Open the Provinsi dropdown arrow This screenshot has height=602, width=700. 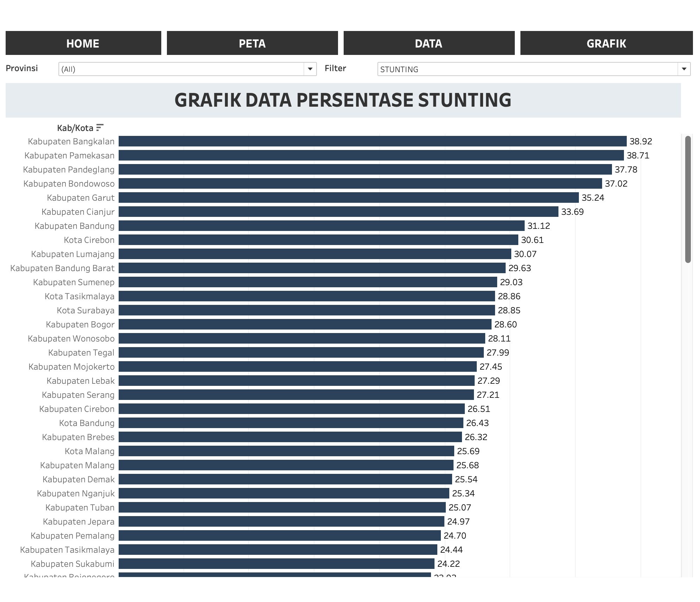point(310,69)
